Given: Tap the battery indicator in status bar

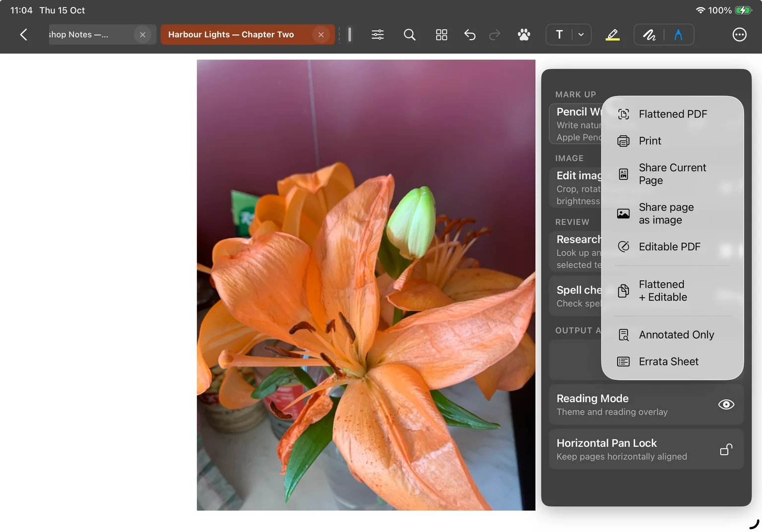Looking at the screenshot, I should [x=743, y=10].
